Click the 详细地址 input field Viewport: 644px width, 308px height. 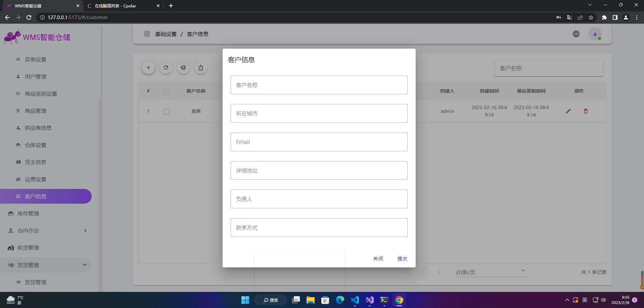click(x=319, y=170)
